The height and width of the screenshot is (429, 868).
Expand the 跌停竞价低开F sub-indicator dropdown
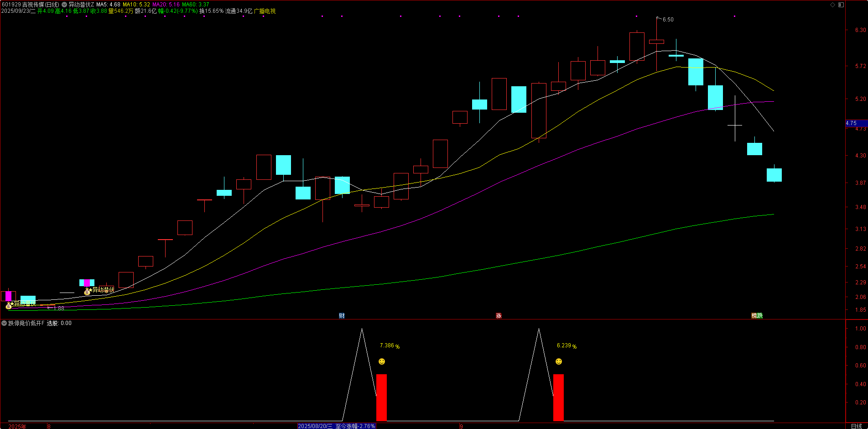pyautogui.click(x=4, y=323)
